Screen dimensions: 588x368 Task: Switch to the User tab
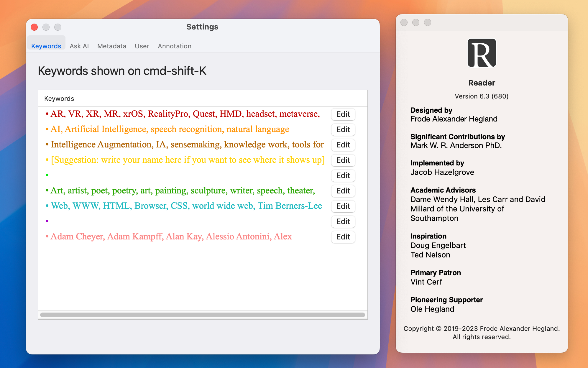pyautogui.click(x=142, y=46)
